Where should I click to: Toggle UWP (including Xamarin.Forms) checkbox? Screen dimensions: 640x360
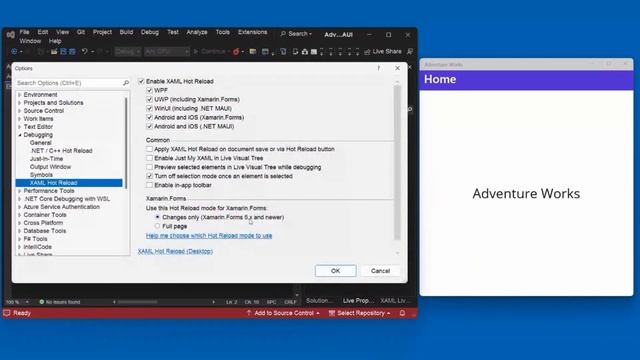[149, 99]
